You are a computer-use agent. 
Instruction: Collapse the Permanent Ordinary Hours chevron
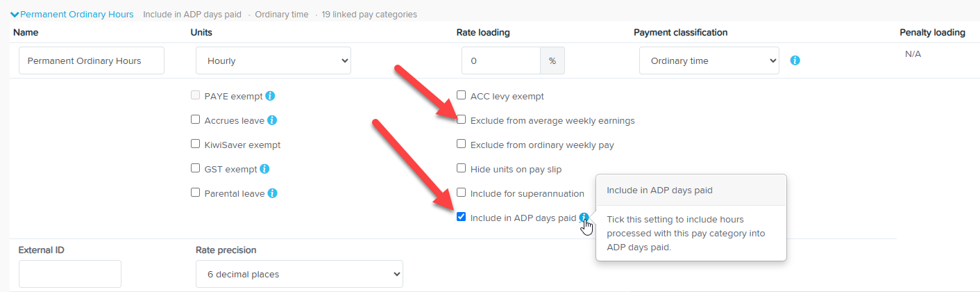click(15, 14)
